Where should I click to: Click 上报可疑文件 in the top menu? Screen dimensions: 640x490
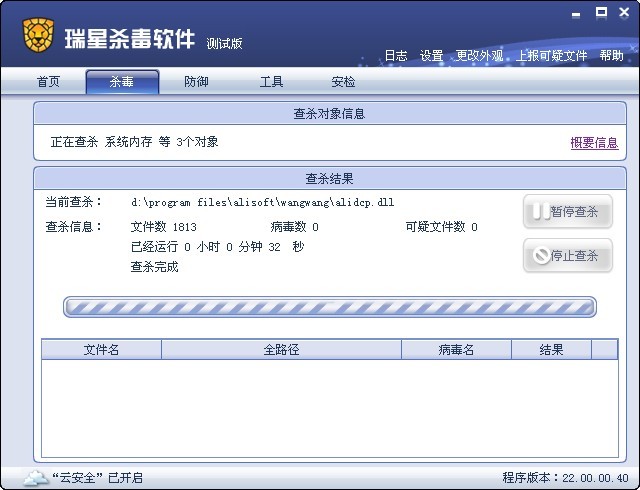click(551, 56)
